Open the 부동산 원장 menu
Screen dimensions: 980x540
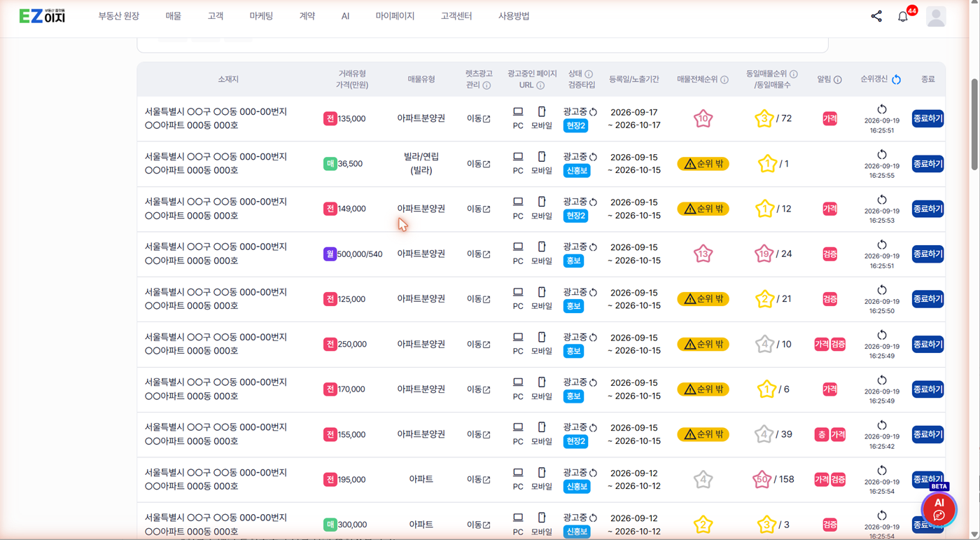pos(118,16)
